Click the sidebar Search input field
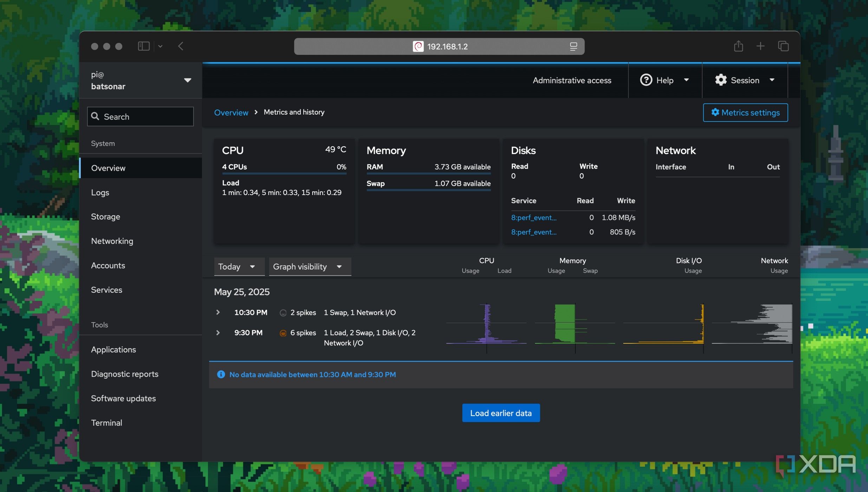868x492 pixels. [141, 116]
